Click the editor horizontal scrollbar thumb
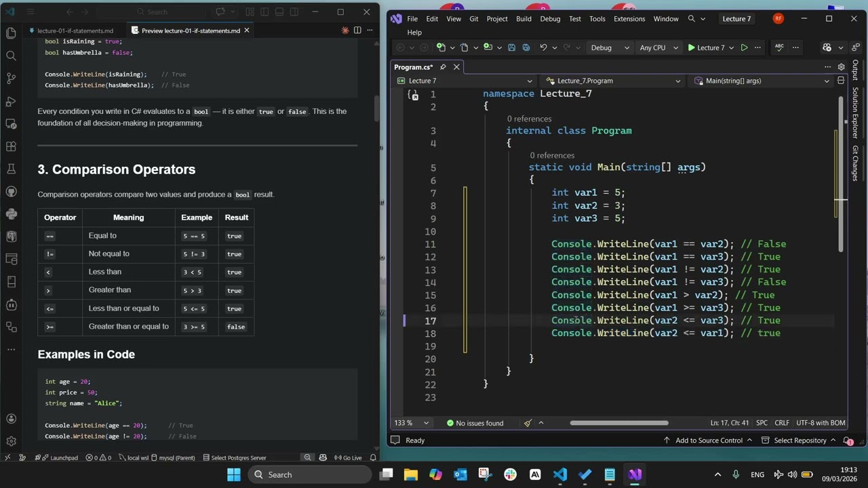The width and height of the screenshot is (868, 488). (619, 423)
